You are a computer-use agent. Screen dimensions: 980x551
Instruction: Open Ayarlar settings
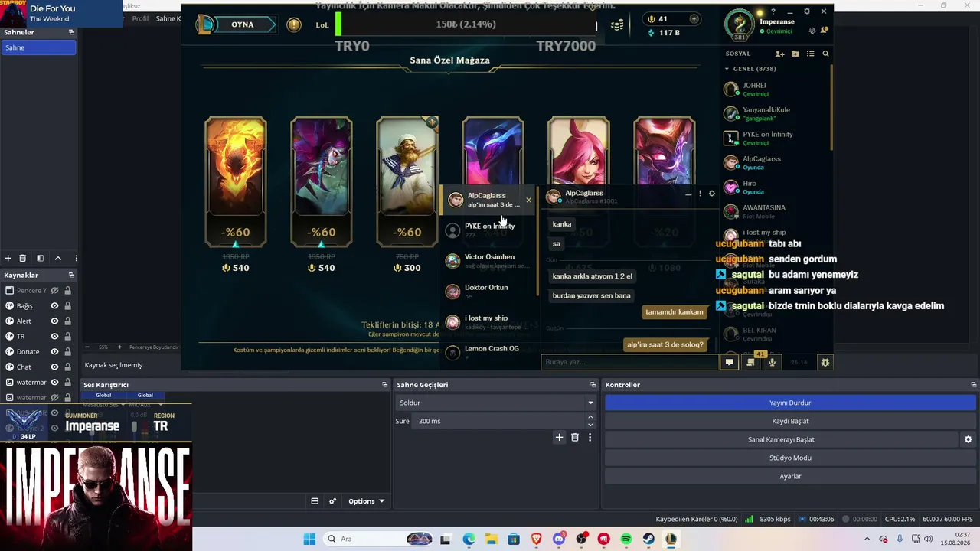[790, 476]
